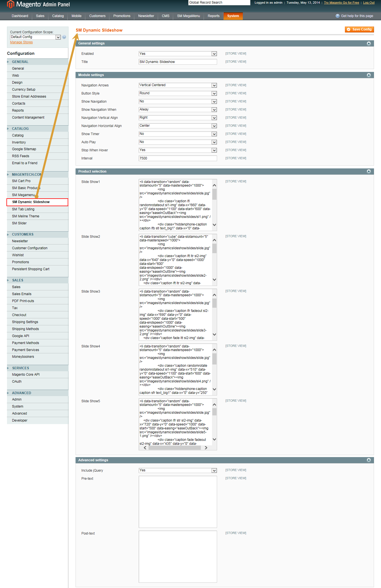
Task: Collapse General settings via its arrow icon
Action: [369, 43]
